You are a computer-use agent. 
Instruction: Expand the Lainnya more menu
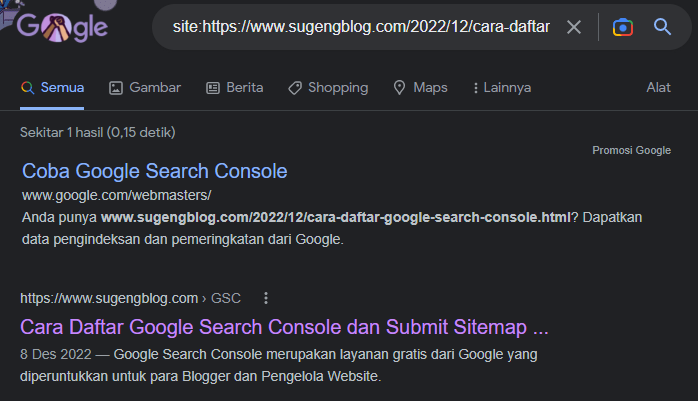tap(501, 88)
